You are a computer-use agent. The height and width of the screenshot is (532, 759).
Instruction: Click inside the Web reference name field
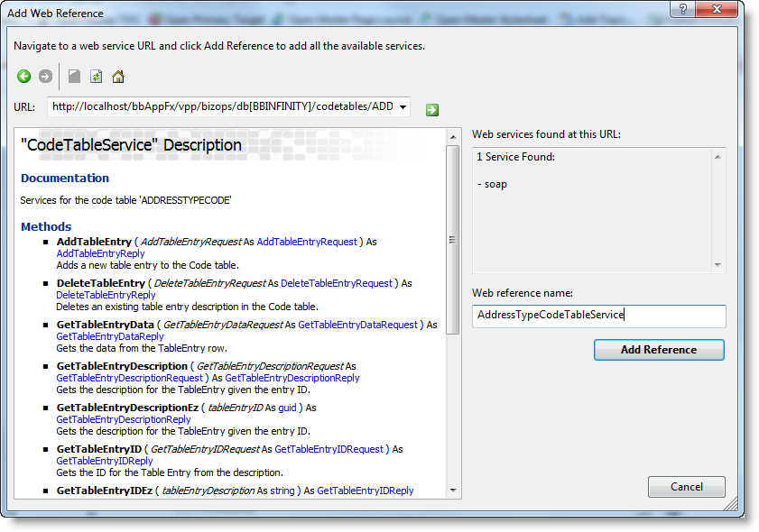[x=598, y=316]
